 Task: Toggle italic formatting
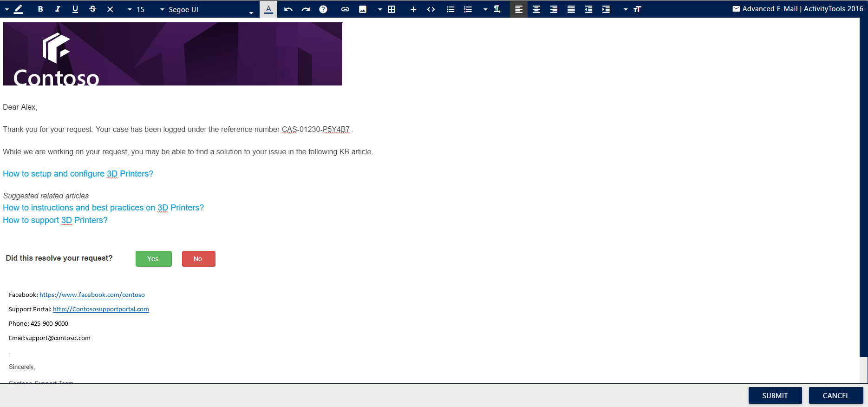point(58,9)
